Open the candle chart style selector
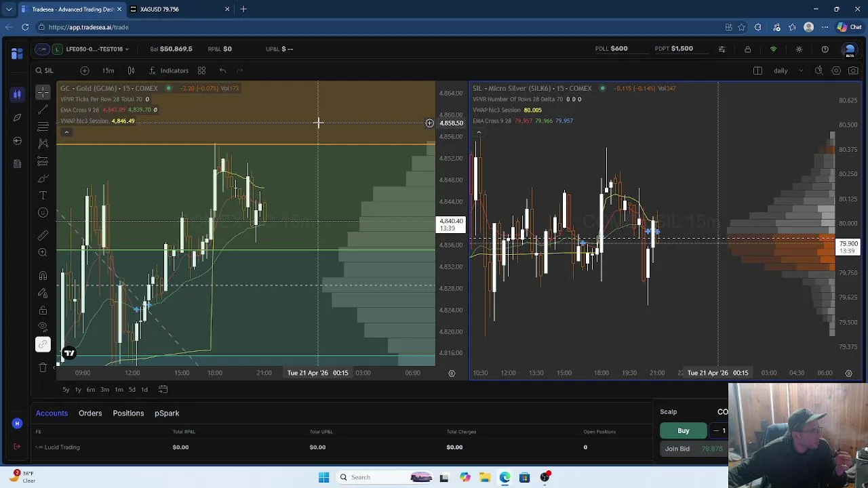Screen dimensions: 868x488 (131, 70)
